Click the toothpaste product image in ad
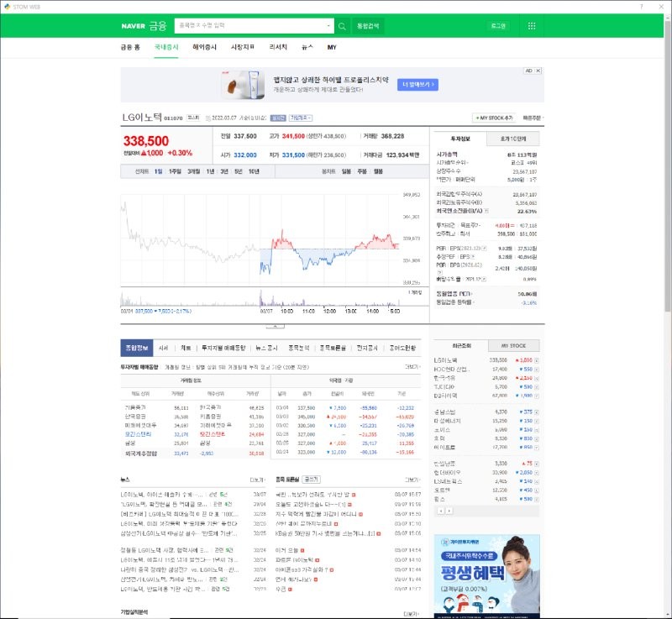 click(x=239, y=85)
